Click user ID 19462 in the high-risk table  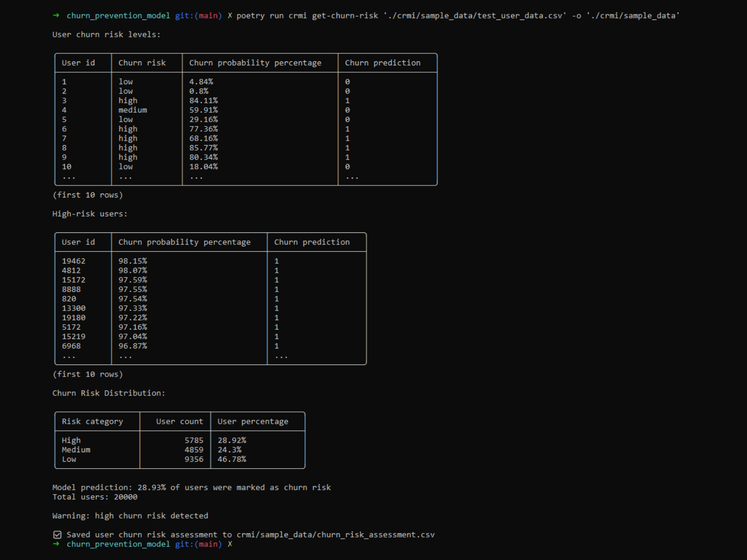pyautogui.click(x=73, y=261)
